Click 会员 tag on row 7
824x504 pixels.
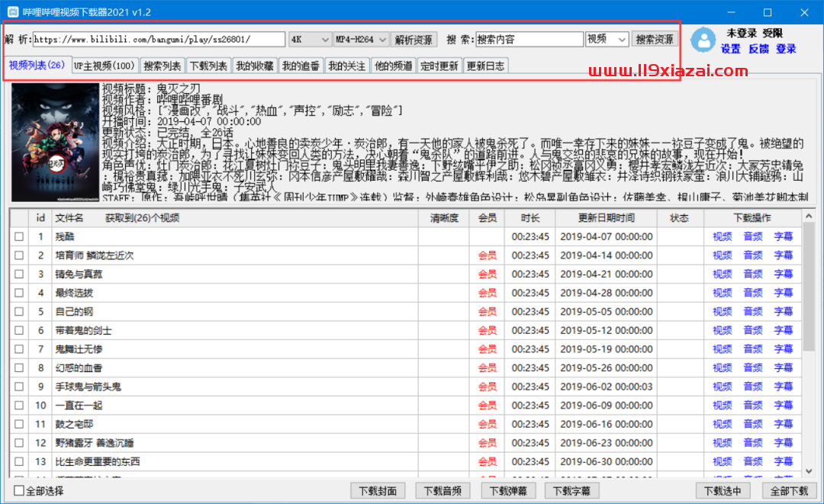click(487, 349)
